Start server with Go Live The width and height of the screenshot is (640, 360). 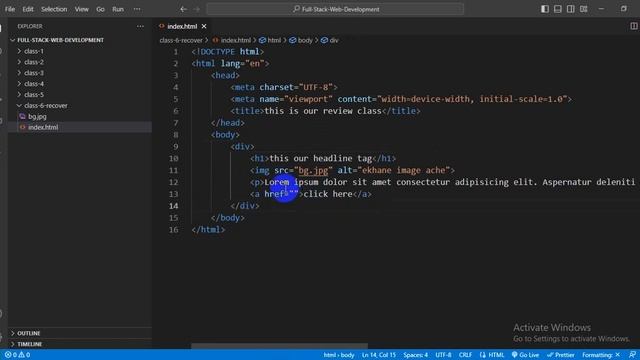coord(525,355)
